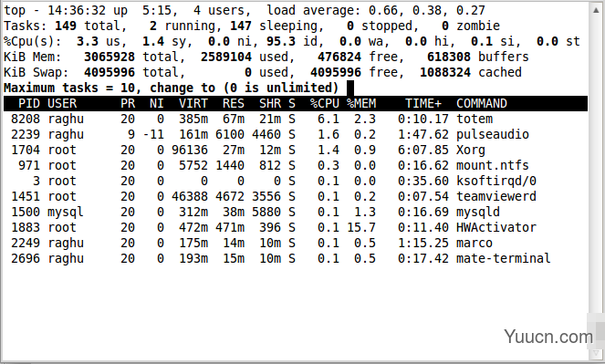Click the COMMAND column header

click(x=482, y=103)
